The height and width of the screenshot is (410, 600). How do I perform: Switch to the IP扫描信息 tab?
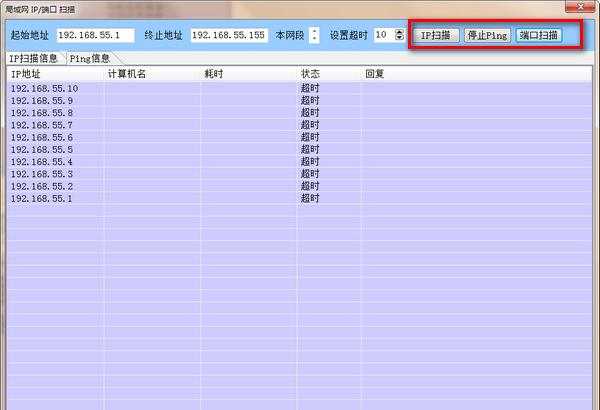[x=34, y=58]
